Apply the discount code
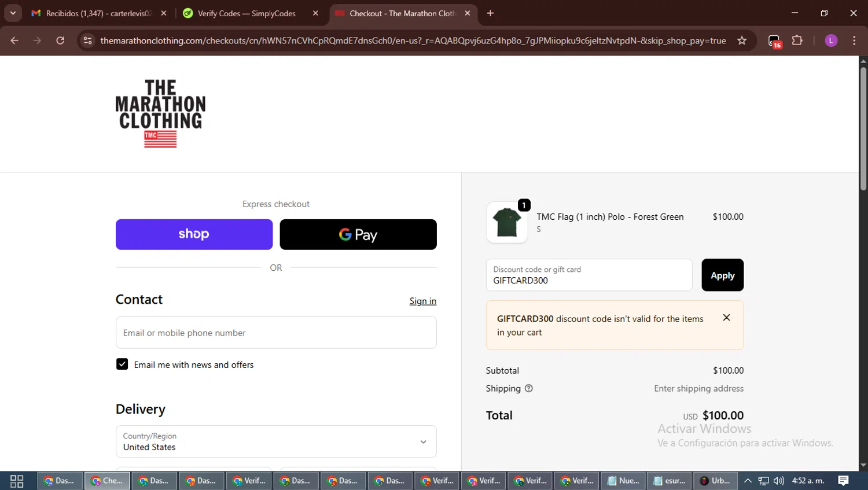868x490 pixels. click(722, 275)
